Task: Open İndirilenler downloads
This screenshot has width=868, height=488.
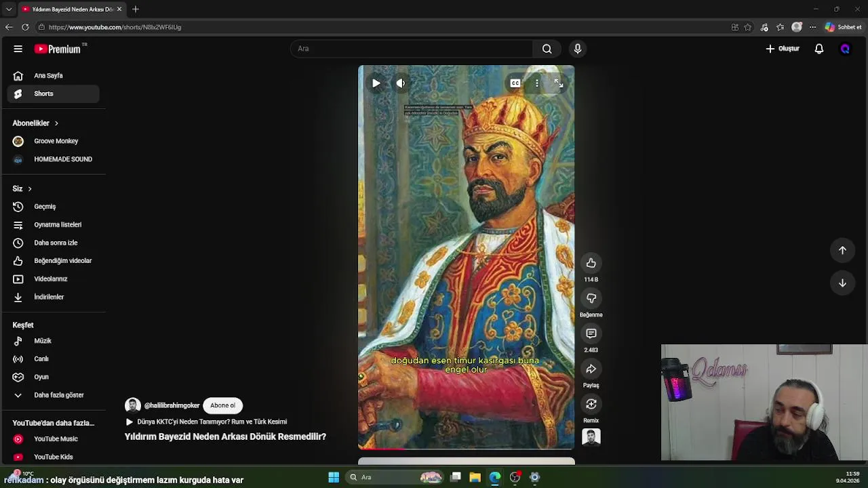Action: pos(53,297)
